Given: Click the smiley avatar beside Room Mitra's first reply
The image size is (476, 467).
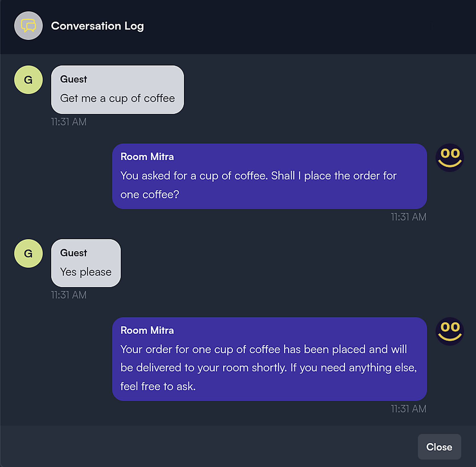Looking at the screenshot, I should [450, 158].
